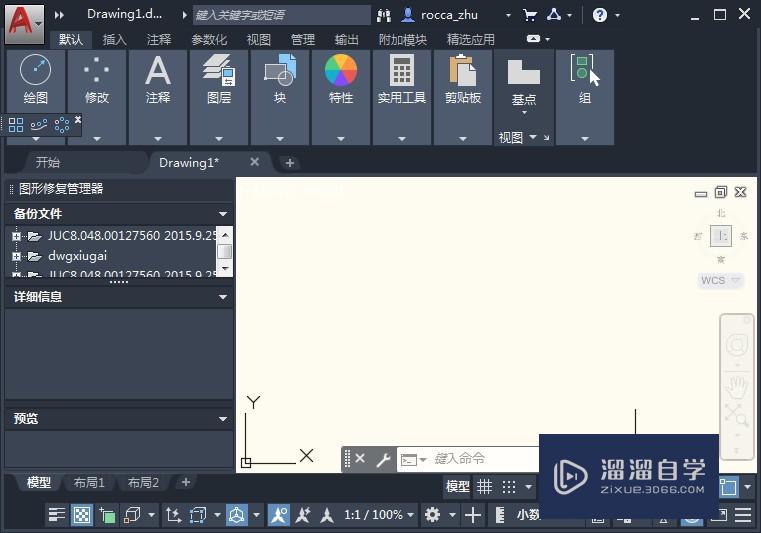Toggle the gizmo display in status bar
The width and height of the screenshot is (761, 533).
tap(237, 515)
